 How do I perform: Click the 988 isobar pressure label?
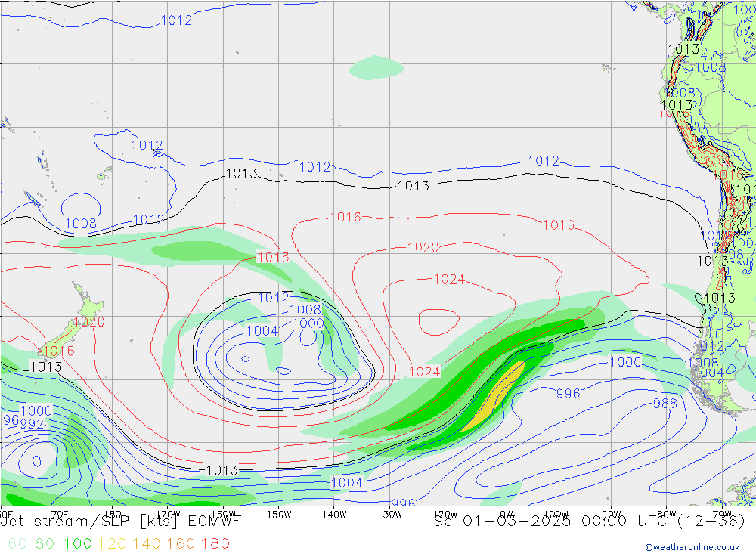click(665, 403)
